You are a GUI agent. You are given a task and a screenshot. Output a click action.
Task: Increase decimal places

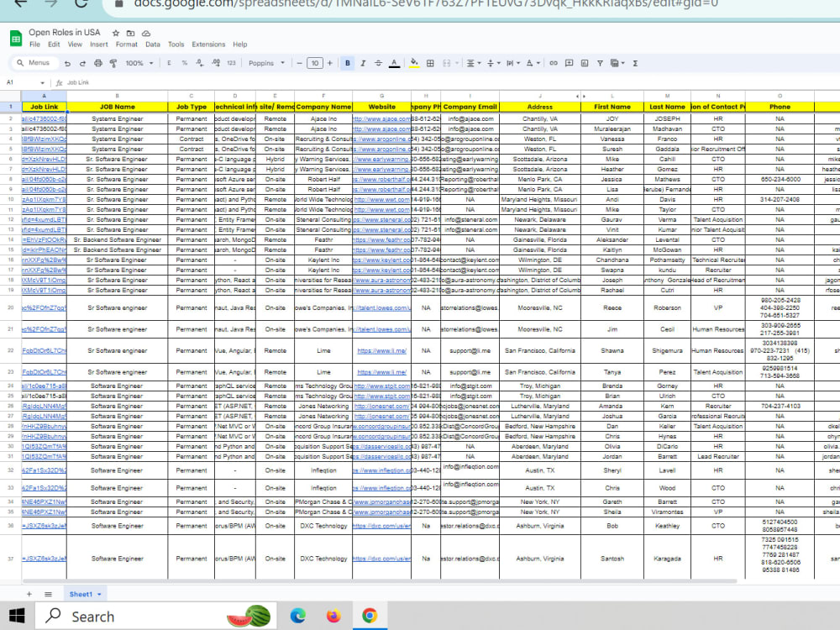pos(216,63)
